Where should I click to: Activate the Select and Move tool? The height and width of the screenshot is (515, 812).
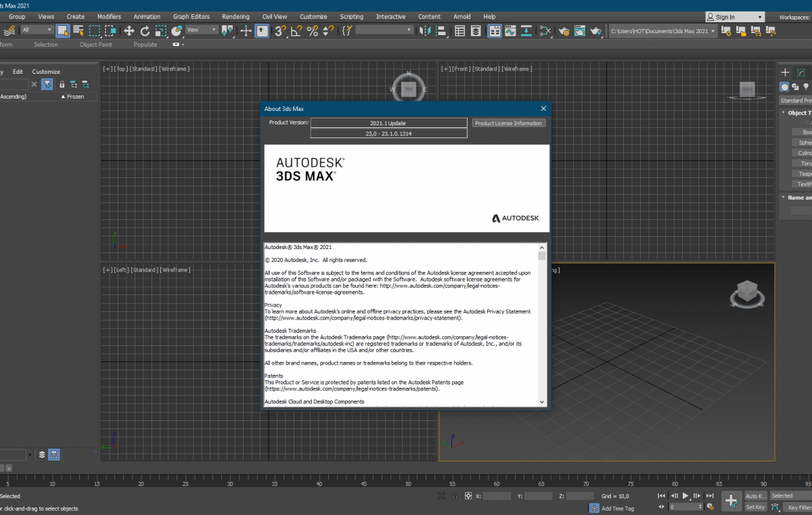click(x=129, y=30)
